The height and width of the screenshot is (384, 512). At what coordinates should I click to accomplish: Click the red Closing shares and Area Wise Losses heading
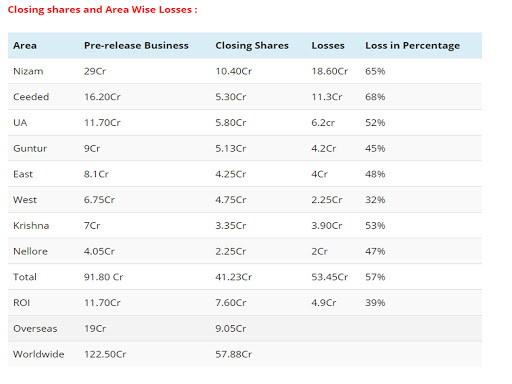[x=103, y=10]
